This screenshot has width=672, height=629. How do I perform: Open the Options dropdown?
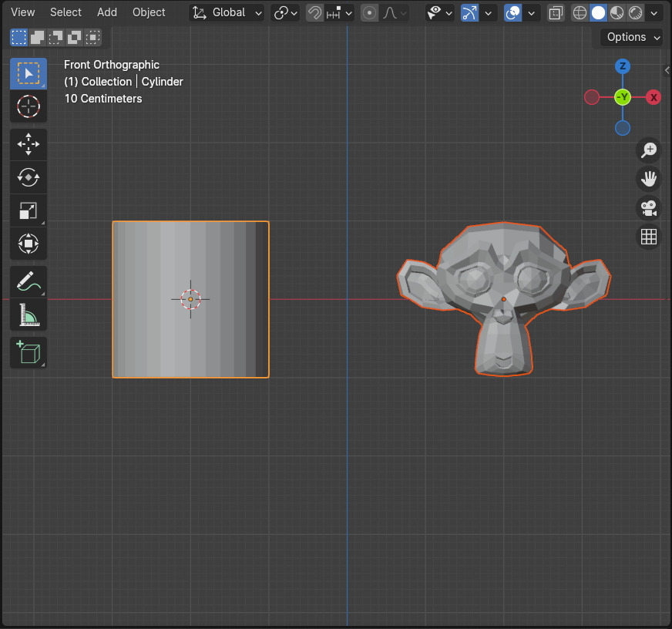(632, 37)
